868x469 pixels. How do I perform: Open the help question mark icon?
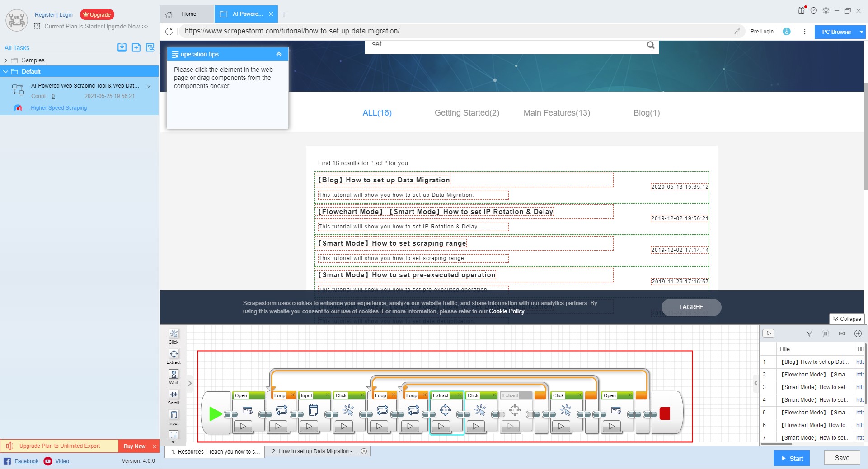tap(814, 10)
